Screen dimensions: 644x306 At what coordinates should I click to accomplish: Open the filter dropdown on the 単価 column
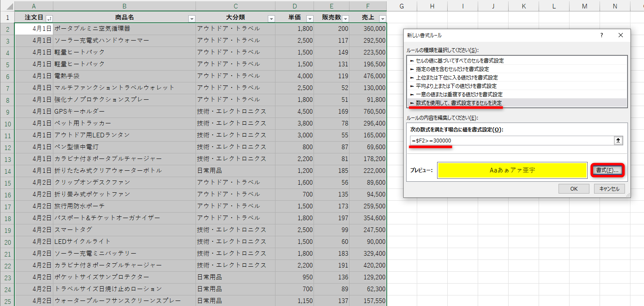click(310, 18)
